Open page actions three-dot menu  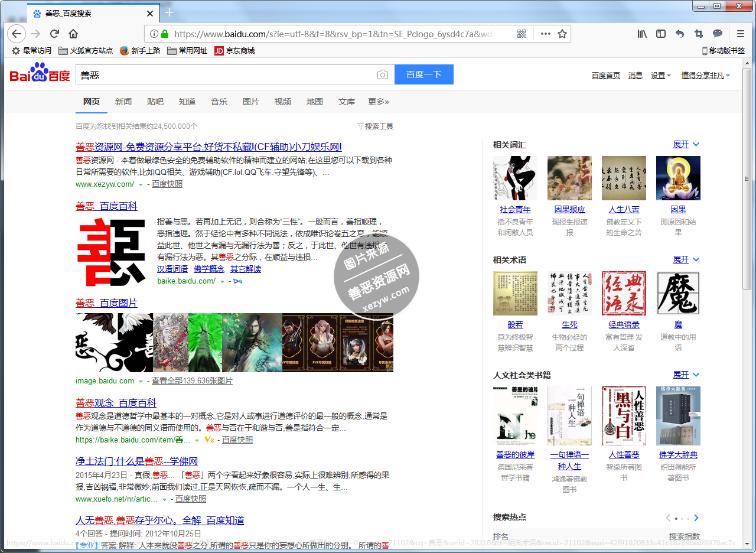[545, 34]
